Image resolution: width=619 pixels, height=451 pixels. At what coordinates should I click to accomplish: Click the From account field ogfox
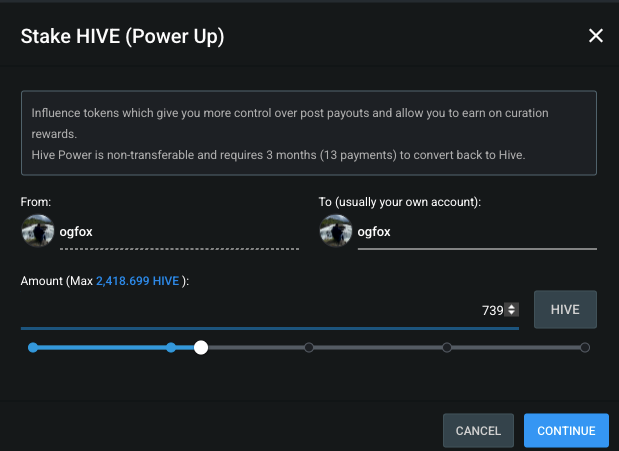[179, 232]
